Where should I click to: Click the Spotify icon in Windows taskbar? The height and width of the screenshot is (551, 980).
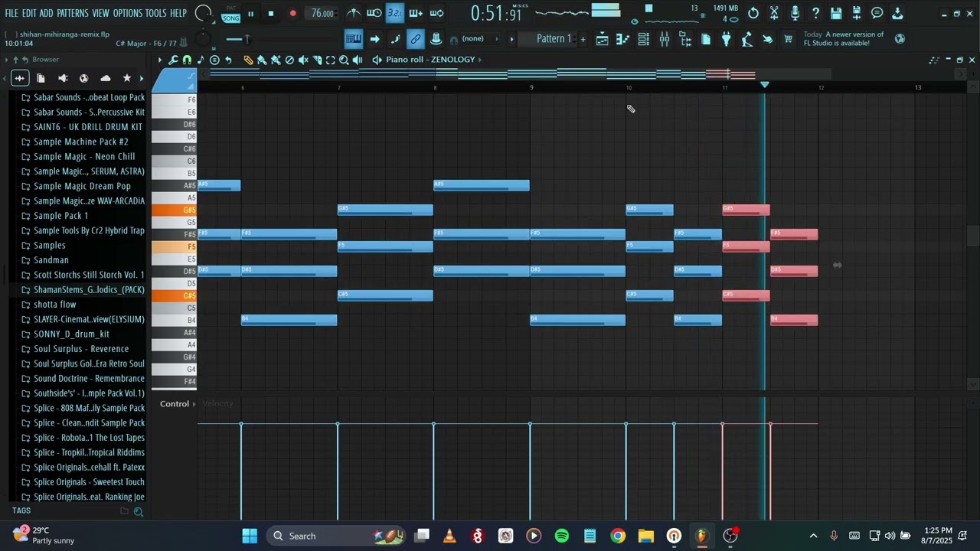tap(562, 536)
